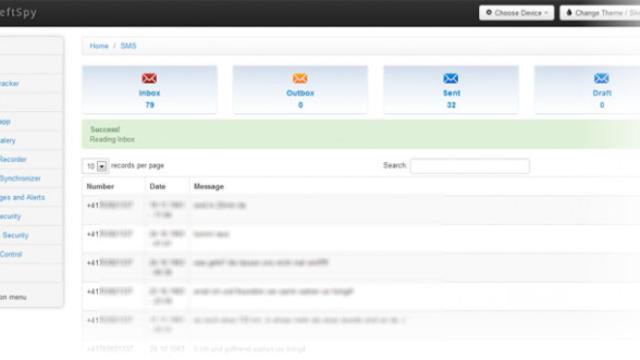The height and width of the screenshot is (360, 640).
Task: Sort by the Number column header
Action: click(100, 186)
